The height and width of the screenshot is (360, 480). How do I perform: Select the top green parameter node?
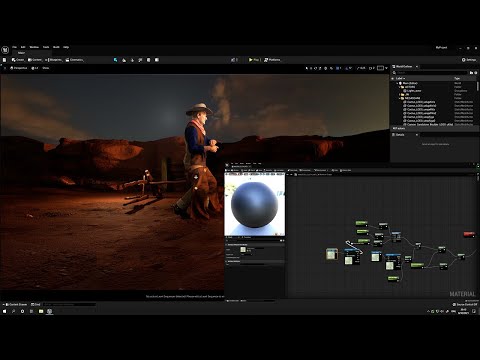[361, 223]
